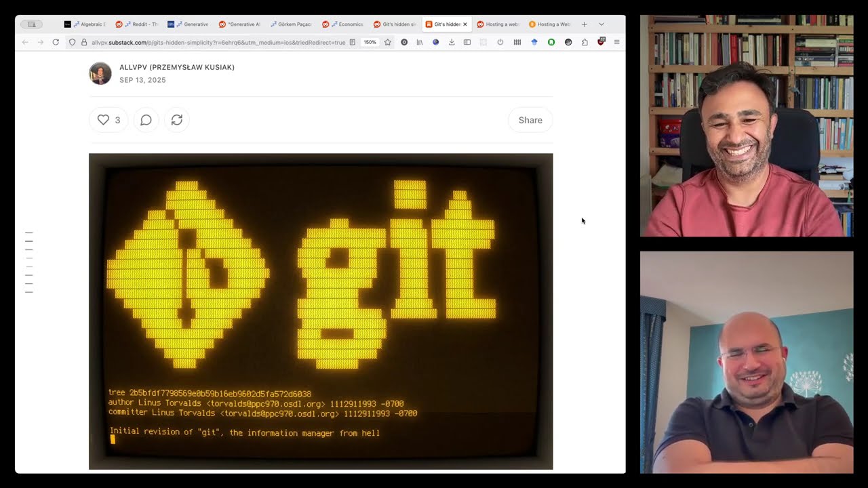Reset the 150% zoom level

coord(370,42)
